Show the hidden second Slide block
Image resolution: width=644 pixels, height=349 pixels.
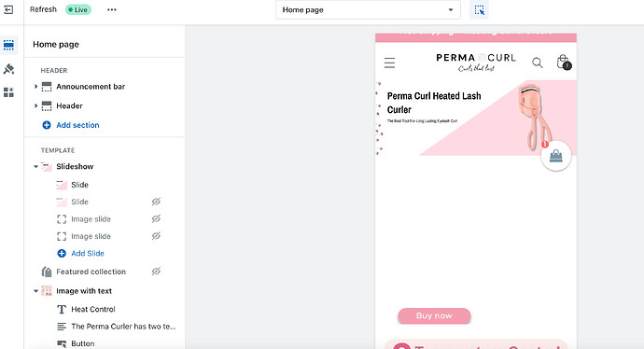[x=156, y=202]
